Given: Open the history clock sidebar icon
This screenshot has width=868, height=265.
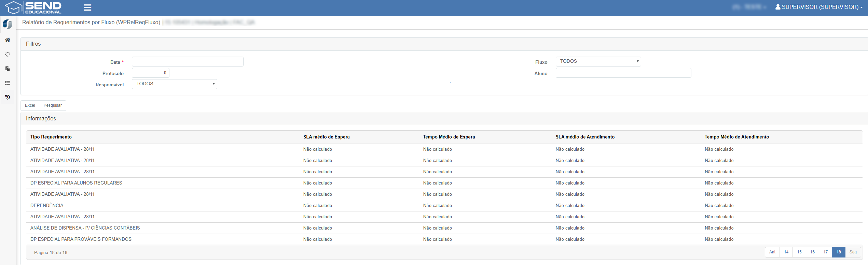Looking at the screenshot, I should click(x=8, y=97).
